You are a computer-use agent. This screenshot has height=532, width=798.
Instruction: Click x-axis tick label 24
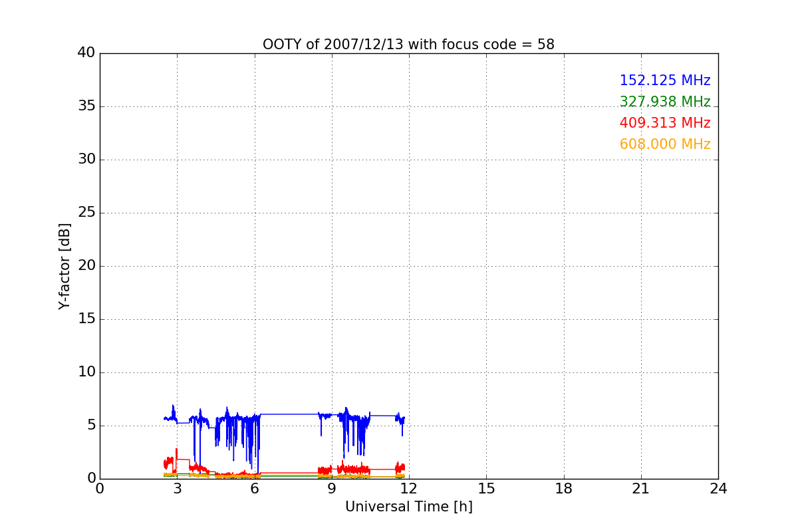tap(718, 489)
